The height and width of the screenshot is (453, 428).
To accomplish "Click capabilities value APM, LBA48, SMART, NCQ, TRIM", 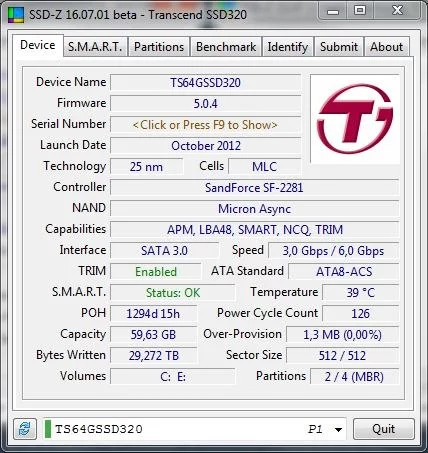I will (254, 230).
